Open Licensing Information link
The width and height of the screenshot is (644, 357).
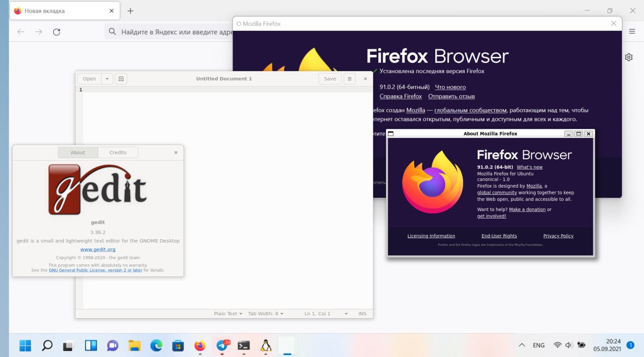coord(431,236)
